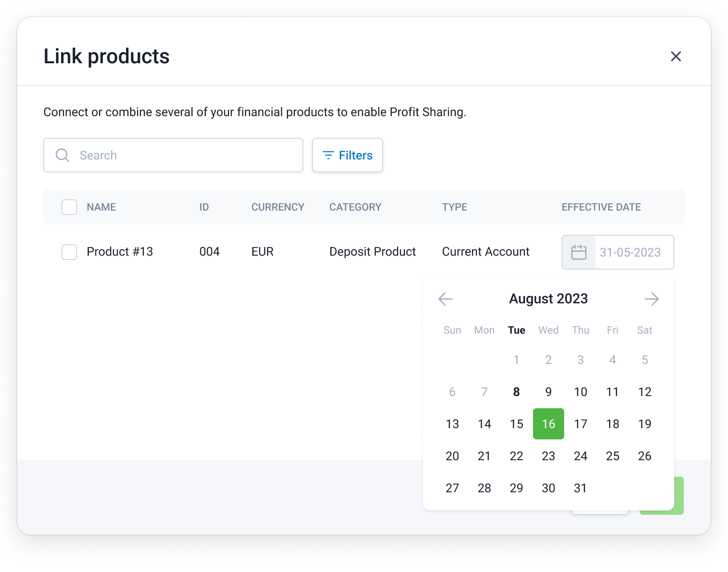Sort by the NAME column header
This screenshot has height=572, width=728.
click(x=101, y=207)
